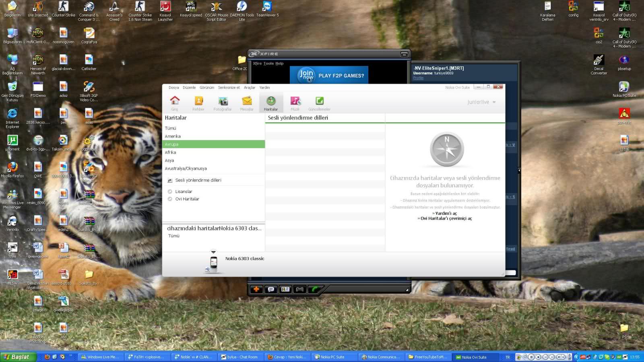Image resolution: width=644 pixels, height=362 pixels.
Task: Open the Xfire menu in Xfire window
Action: coord(257,64)
